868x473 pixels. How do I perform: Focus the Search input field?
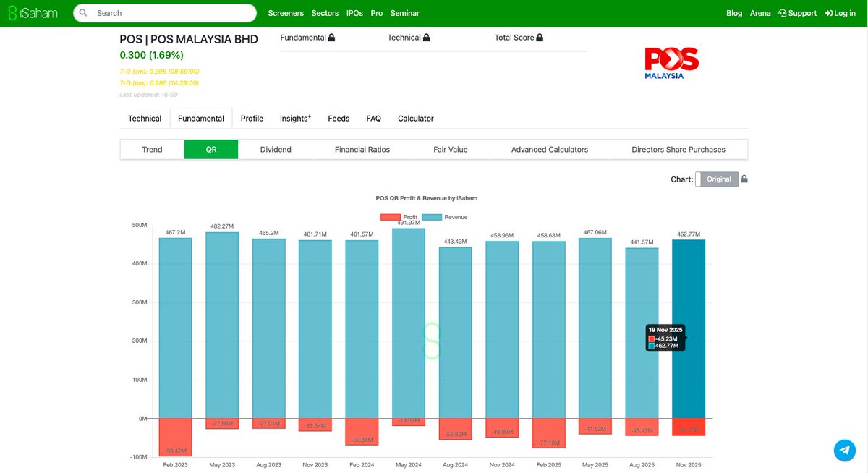tap(165, 13)
